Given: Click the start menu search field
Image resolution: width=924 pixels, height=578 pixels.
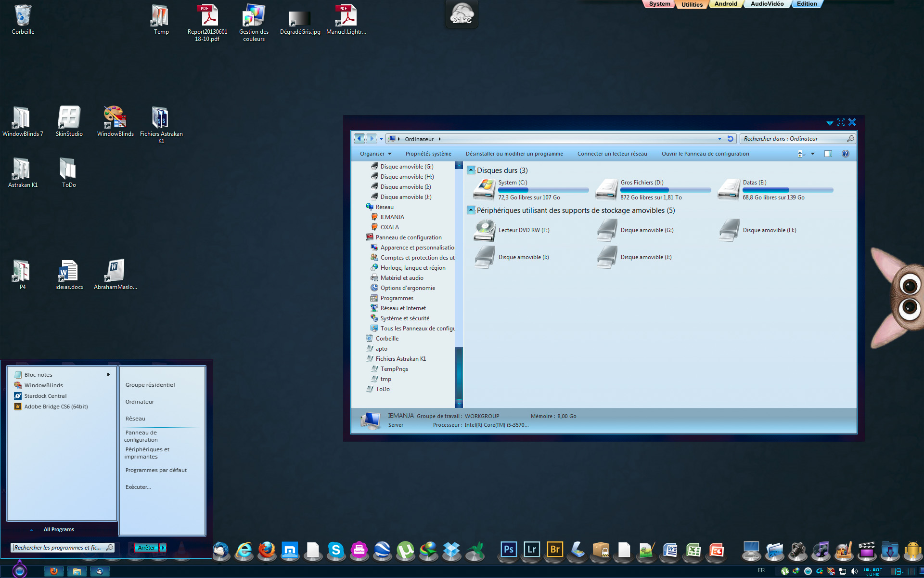Looking at the screenshot, I should coord(63,548).
